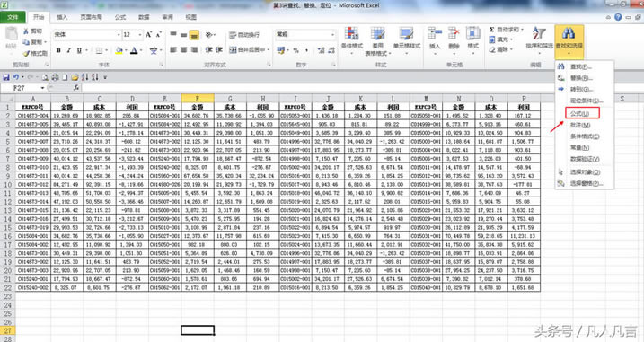Choose Replace in Find & Select menu
The width and height of the screenshot is (644, 342).
click(581, 78)
